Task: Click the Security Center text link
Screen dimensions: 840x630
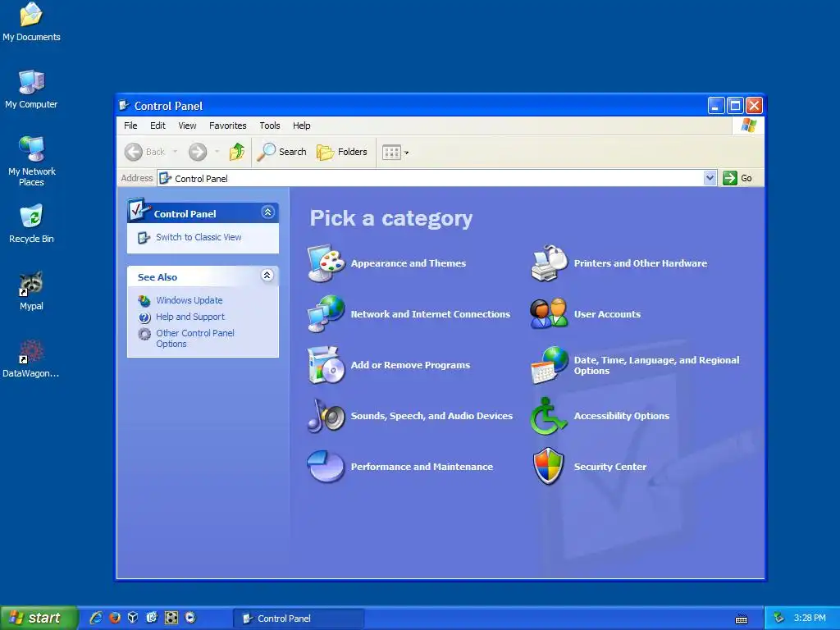Action: tap(609, 467)
